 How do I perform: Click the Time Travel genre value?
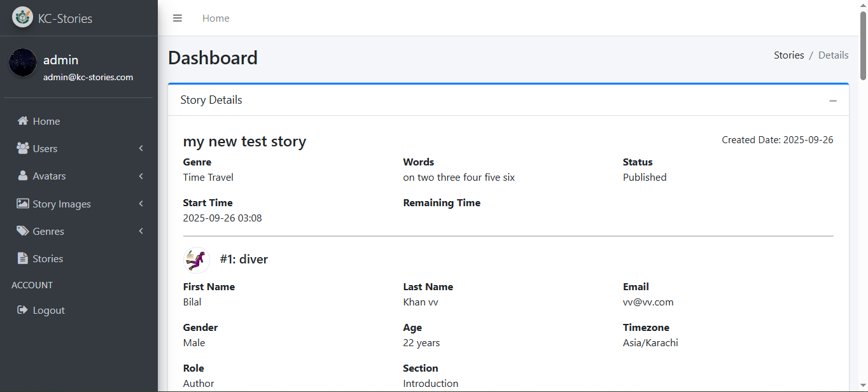[208, 178]
